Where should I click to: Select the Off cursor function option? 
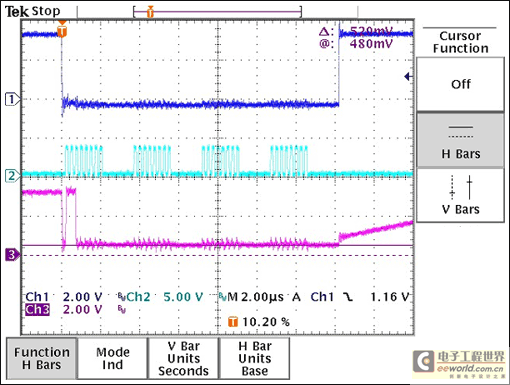[460, 84]
